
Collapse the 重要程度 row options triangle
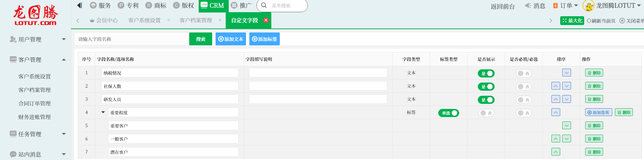point(103,112)
